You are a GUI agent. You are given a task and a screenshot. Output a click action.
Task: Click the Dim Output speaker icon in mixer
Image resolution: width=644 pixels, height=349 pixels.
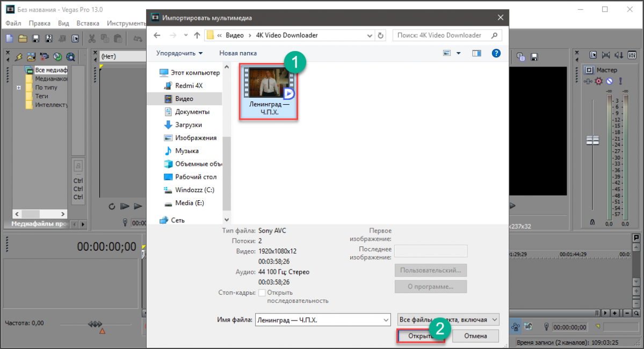[619, 55]
